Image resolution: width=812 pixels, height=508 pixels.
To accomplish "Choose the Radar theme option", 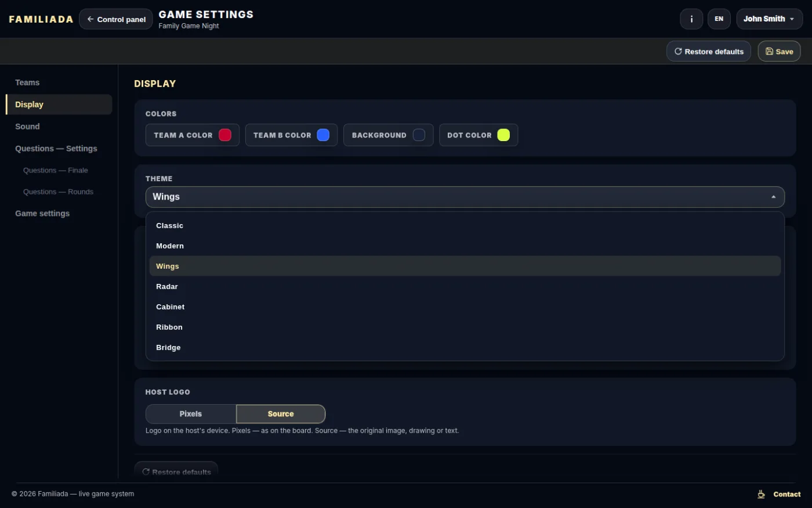I will point(465,287).
